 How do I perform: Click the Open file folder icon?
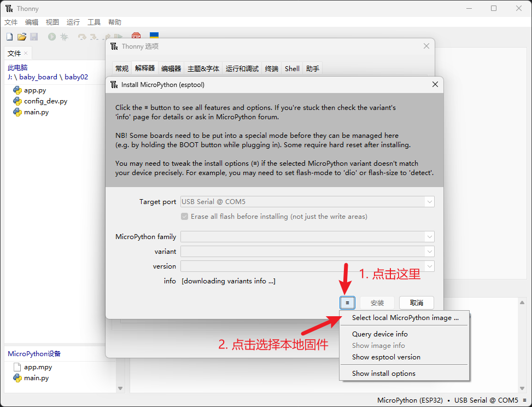22,37
